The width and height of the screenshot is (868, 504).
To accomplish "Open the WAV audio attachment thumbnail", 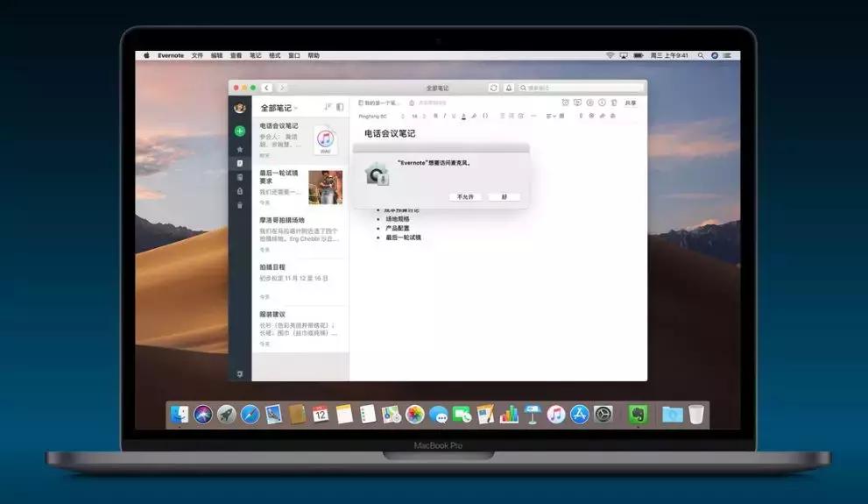I will point(326,140).
